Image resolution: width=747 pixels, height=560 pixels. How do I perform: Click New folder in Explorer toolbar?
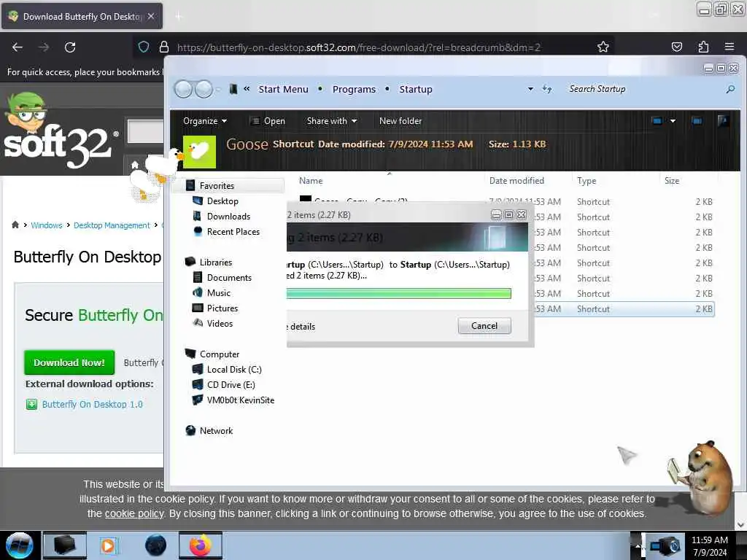[x=400, y=121]
